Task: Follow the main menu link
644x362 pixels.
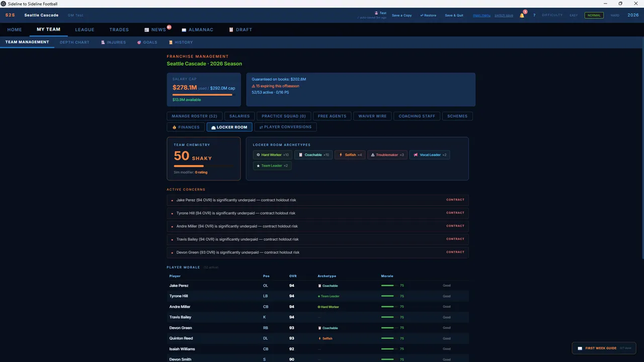Action: [481, 16]
